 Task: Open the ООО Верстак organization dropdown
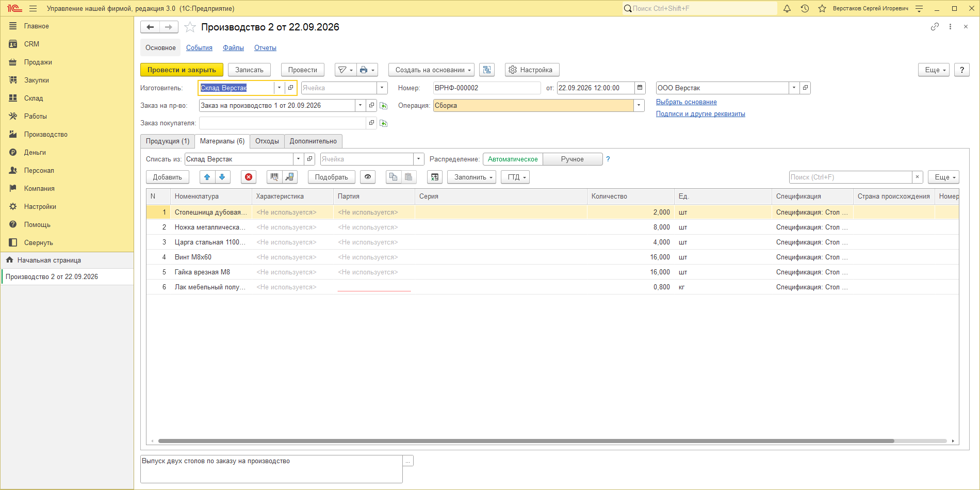tap(794, 88)
